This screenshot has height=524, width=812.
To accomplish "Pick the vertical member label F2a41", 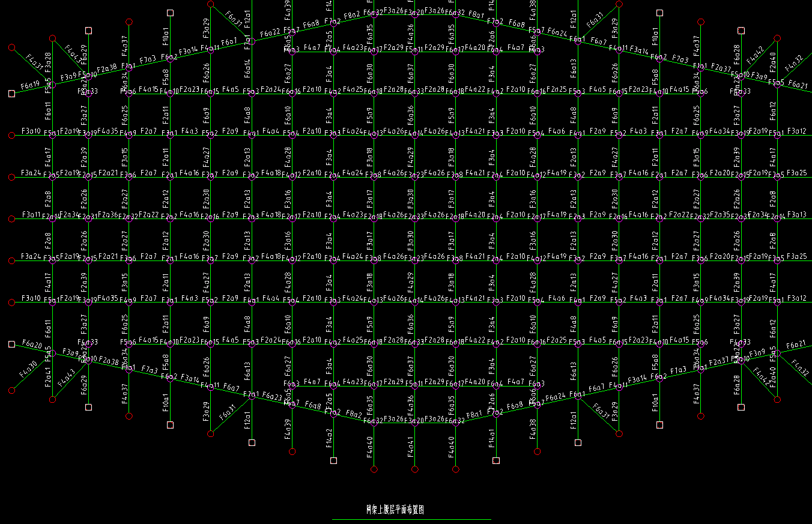I will pyautogui.click(x=48, y=378).
